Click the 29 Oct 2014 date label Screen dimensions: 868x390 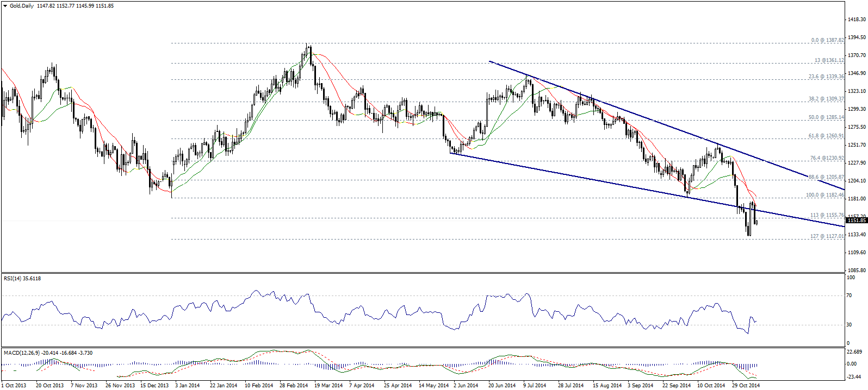coord(746,386)
